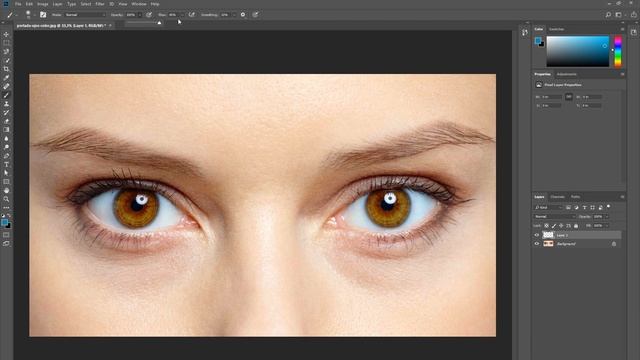Select the Healing Brush tool
The width and height of the screenshot is (640, 360).
point(6,86)
